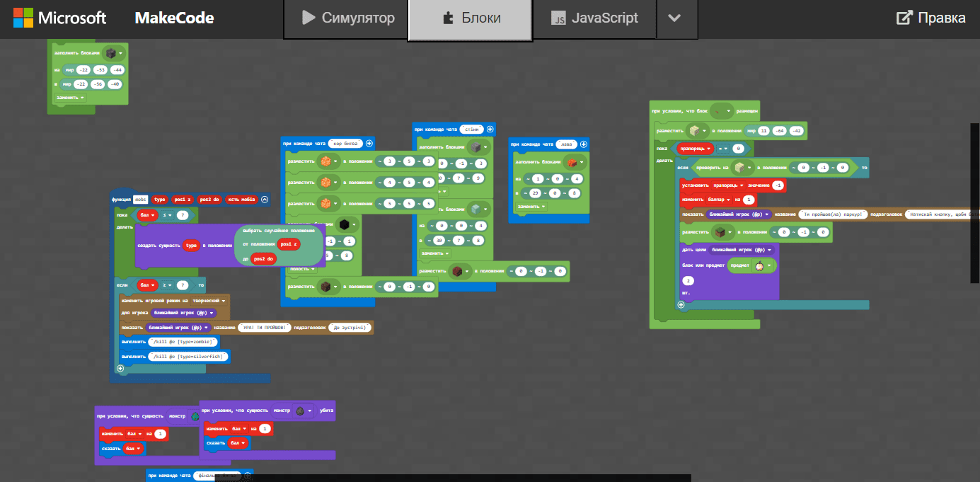The width and height of the screenshot is (980, 482).
Task: Choose the black block icon in fill block
Action: [345, 224]
